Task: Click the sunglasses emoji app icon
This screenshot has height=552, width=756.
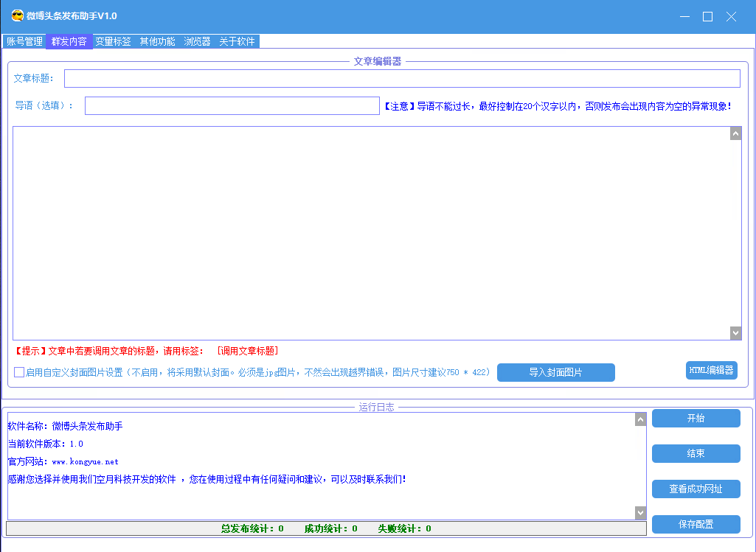Action: (18, 16)
